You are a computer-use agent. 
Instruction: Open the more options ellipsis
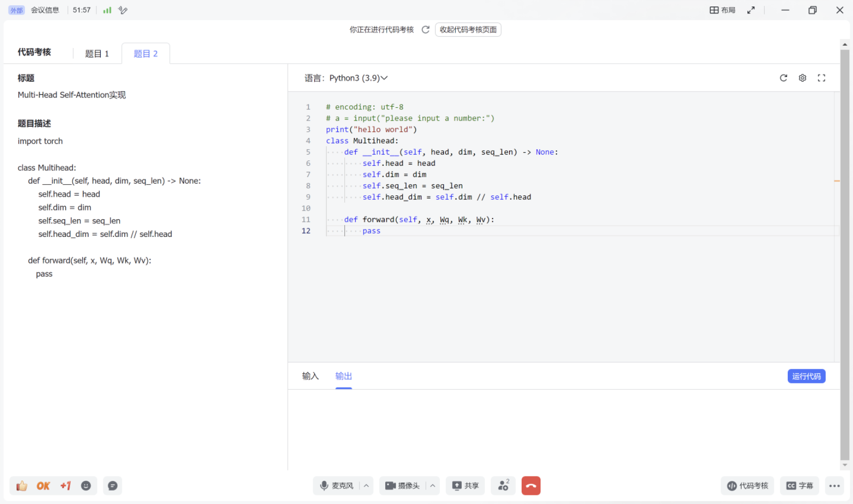[835, 486]
